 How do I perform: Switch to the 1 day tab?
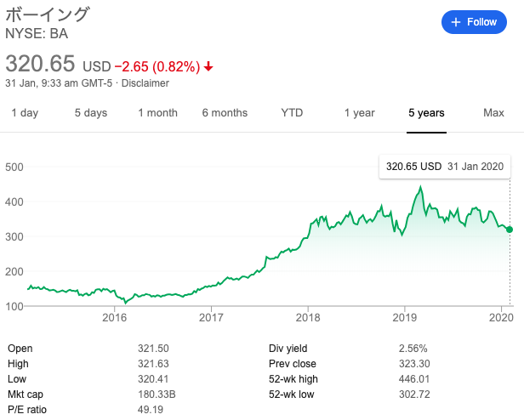25,113
